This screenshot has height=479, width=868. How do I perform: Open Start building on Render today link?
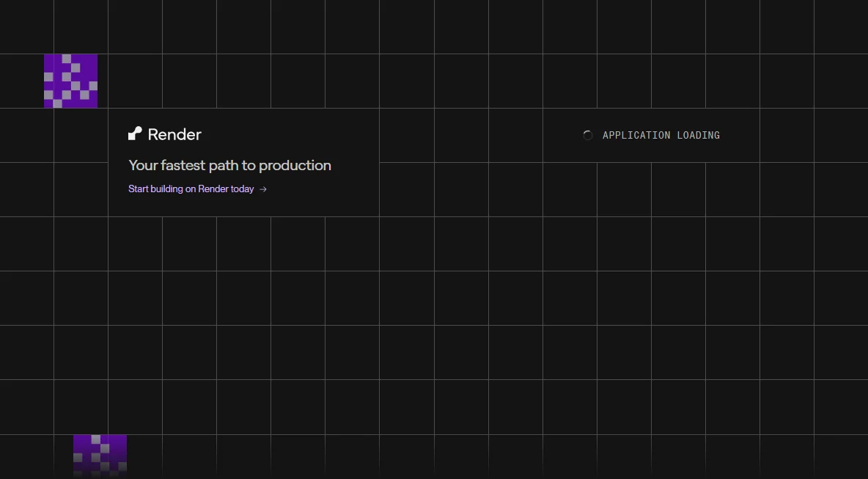tap(198, 189)
